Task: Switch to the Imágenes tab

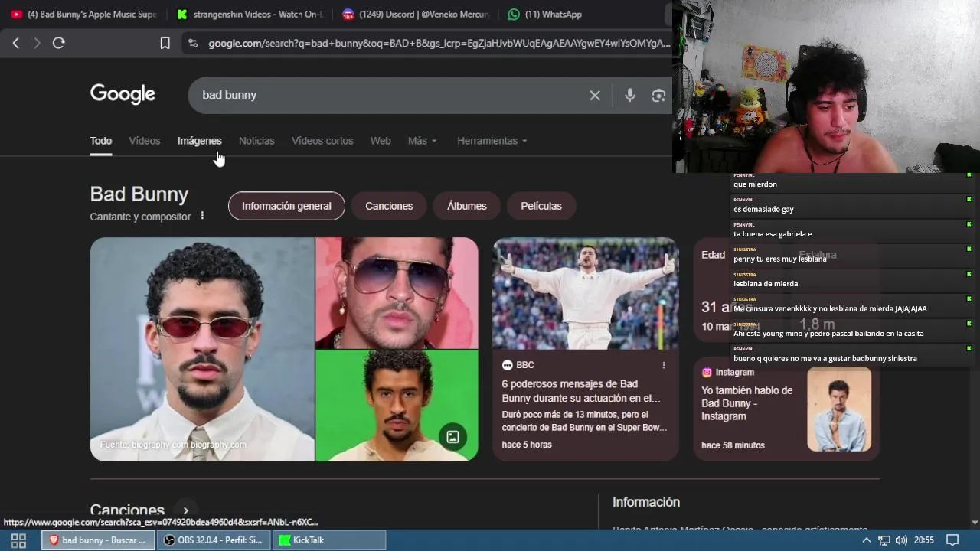Action: tap(199, 141)
